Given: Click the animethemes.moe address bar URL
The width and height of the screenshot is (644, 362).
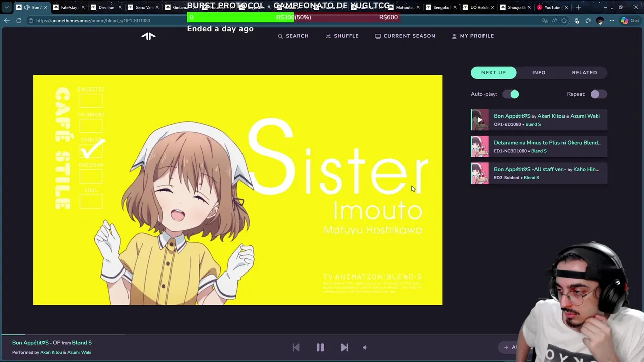Looking at the screenshot, I should click(x=93, y=21).
